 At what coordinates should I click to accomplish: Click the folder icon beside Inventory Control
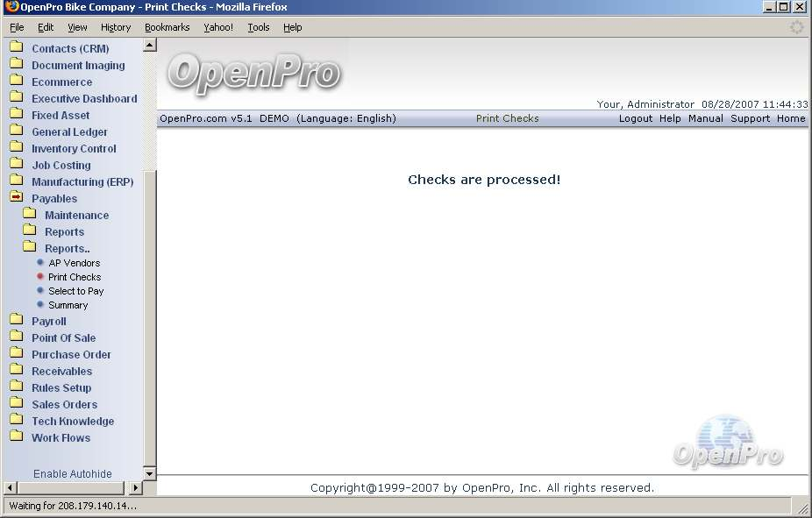pos(16,148)
